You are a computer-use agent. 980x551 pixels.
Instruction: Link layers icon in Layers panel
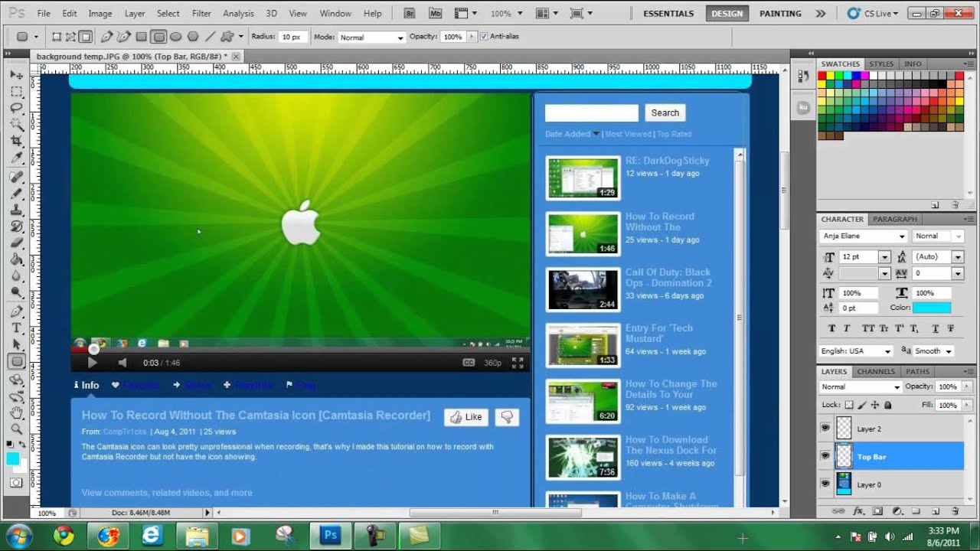[x=838, y=510]
